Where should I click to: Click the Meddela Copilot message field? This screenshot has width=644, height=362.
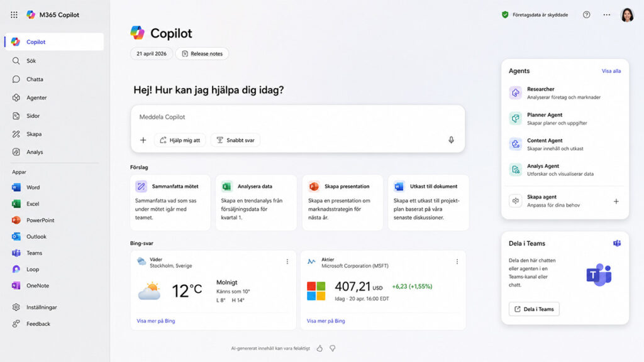click(297, 117)
